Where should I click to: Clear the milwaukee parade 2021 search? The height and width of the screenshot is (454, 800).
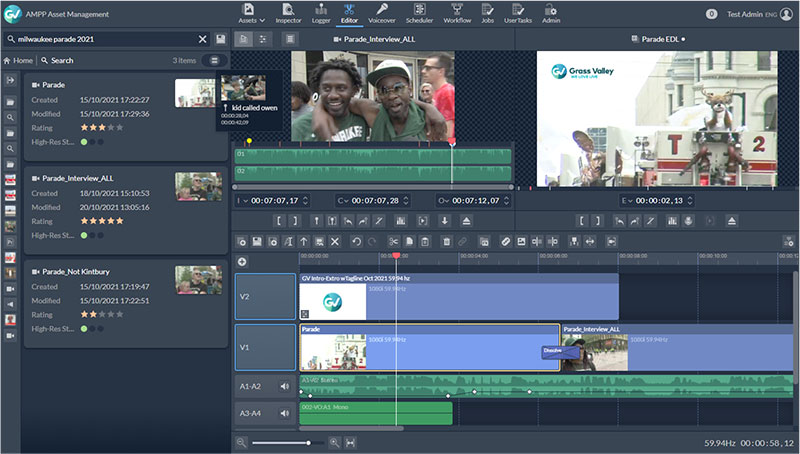pos(203,39)
